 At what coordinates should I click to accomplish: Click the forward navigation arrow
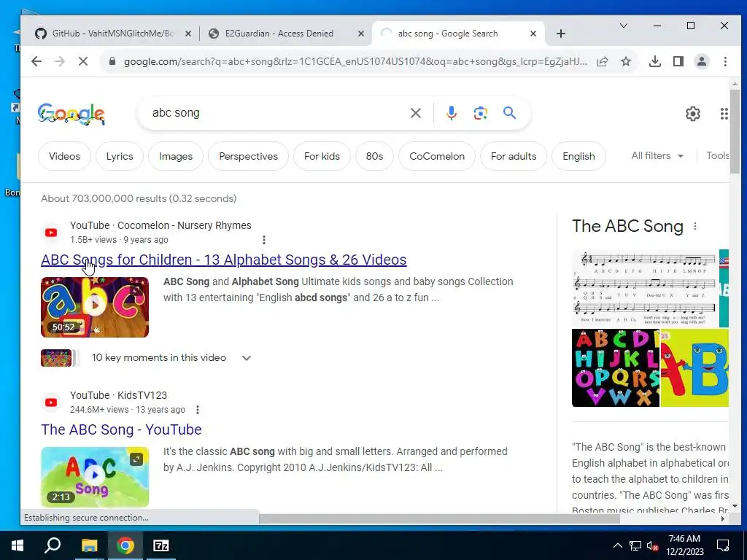[60, 61]
